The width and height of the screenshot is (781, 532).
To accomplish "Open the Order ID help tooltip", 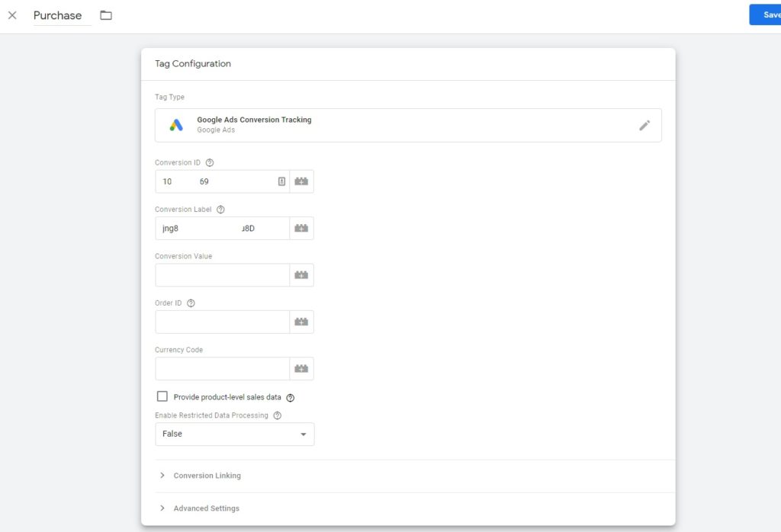I will pos(189,302).
